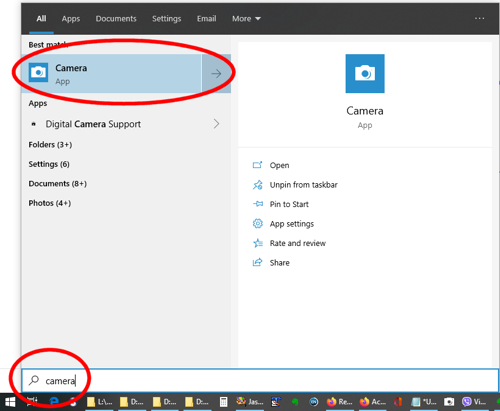Screen dimensions: 500x411
Task: Open the Jas... taskbar application
Action: (x=250, y=402)
